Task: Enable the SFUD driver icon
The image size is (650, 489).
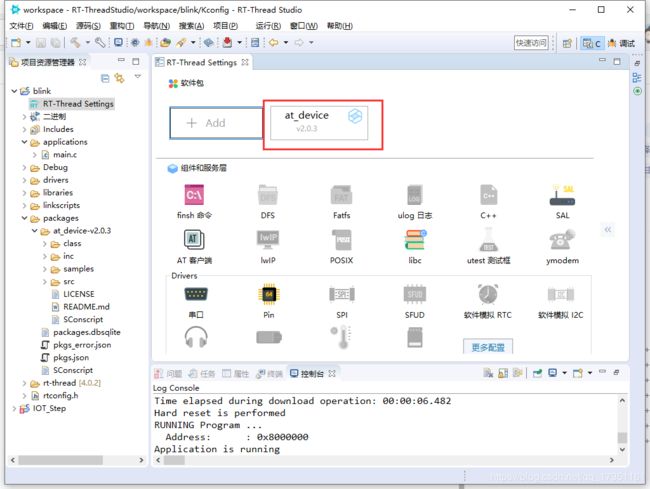Action: 415,294
